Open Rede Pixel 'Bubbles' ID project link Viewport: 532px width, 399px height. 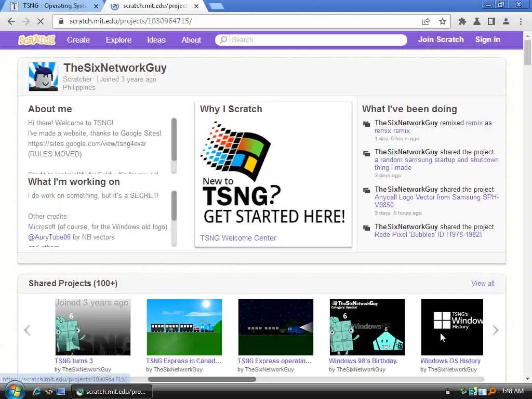pos(428,234)
